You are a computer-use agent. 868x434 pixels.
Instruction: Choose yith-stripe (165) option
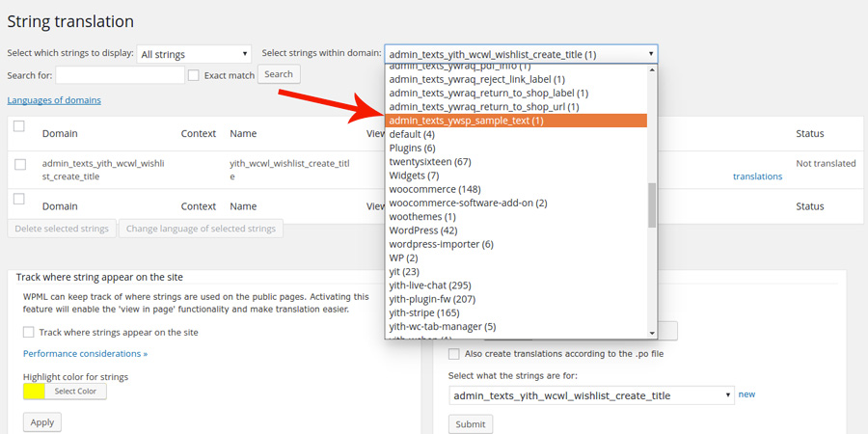516,312
